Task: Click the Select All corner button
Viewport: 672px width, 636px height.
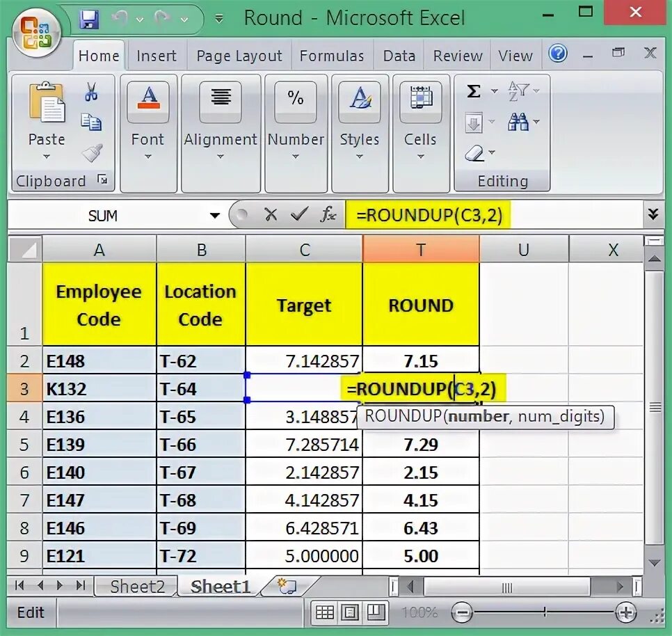Action: [x=25, y=249]
